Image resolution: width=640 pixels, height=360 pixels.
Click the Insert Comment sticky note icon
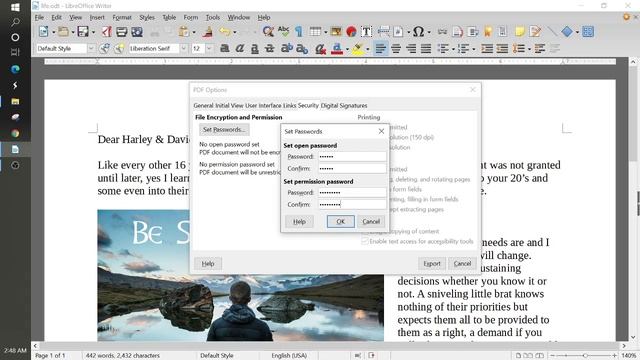pyautogui.click(x=520, y=31)
